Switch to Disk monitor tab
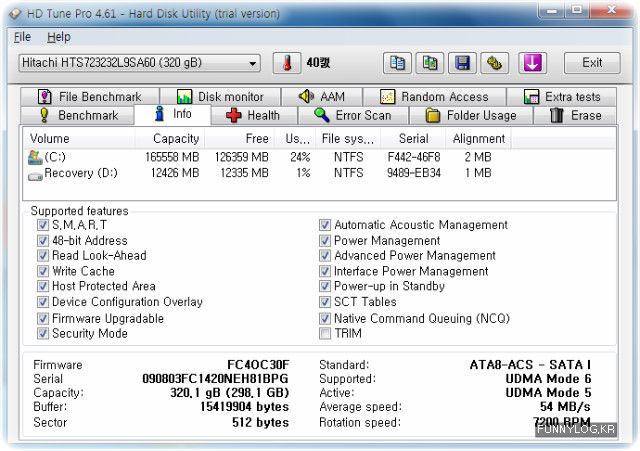The image size is (640, 451). point(220,97)
